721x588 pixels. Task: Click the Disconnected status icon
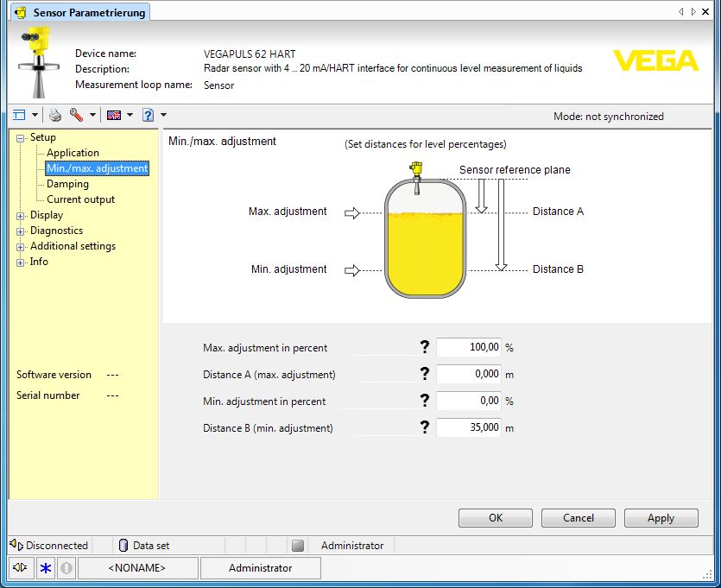click(x=16, y=545)
